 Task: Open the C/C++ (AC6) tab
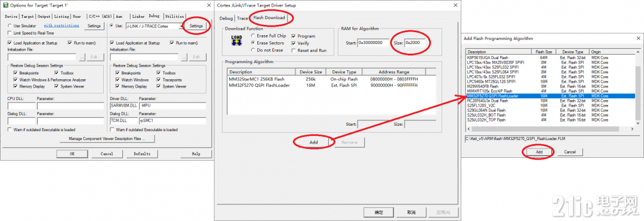100,17
